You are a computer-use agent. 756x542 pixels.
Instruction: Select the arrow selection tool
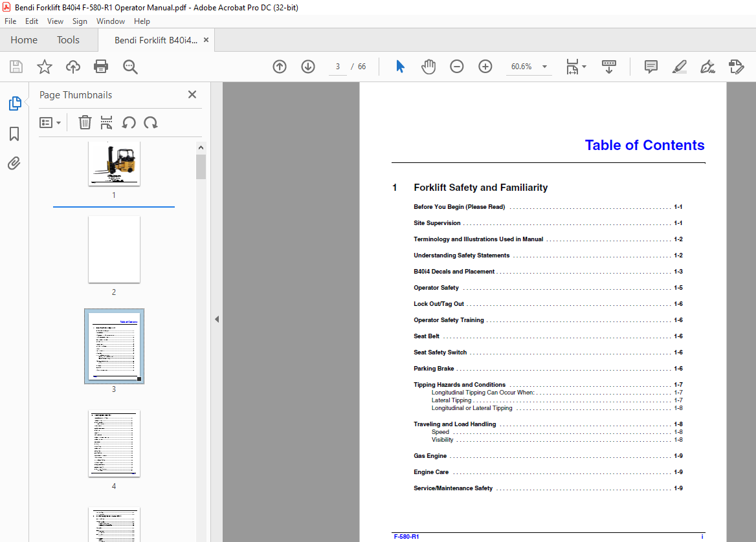click(400, 67)
